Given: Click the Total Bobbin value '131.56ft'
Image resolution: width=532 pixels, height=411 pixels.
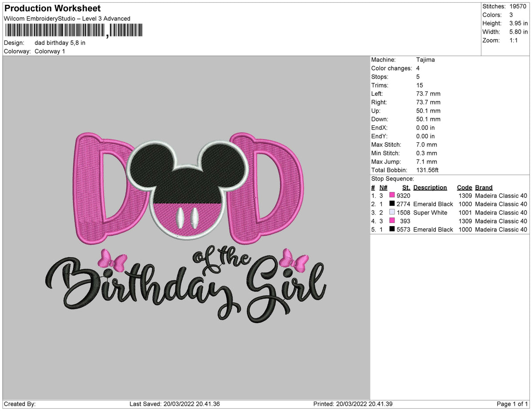Looking at the screenshot, I should pyautogui.click(x=427, y=170).
